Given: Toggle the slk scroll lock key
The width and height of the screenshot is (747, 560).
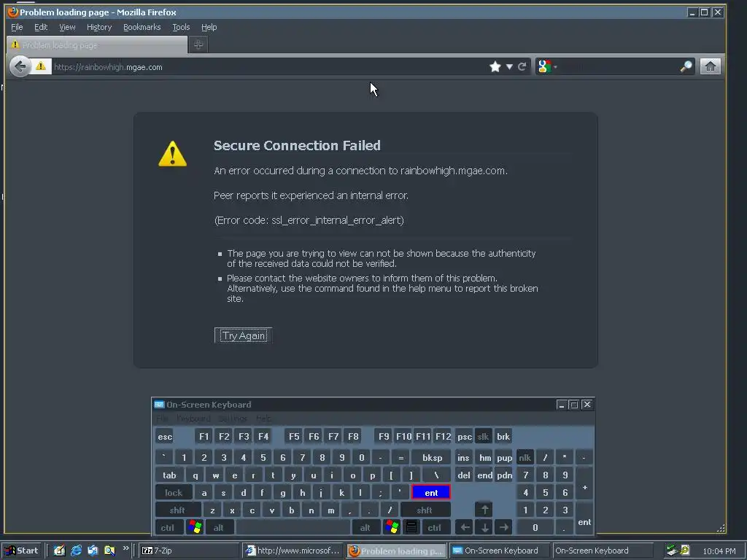Looking at the screenshot, I should coord(483,437).
